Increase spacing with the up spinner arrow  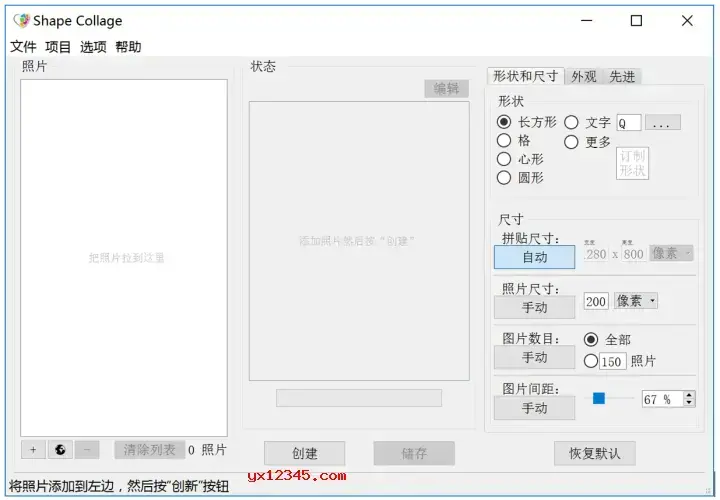coord(688,395)
